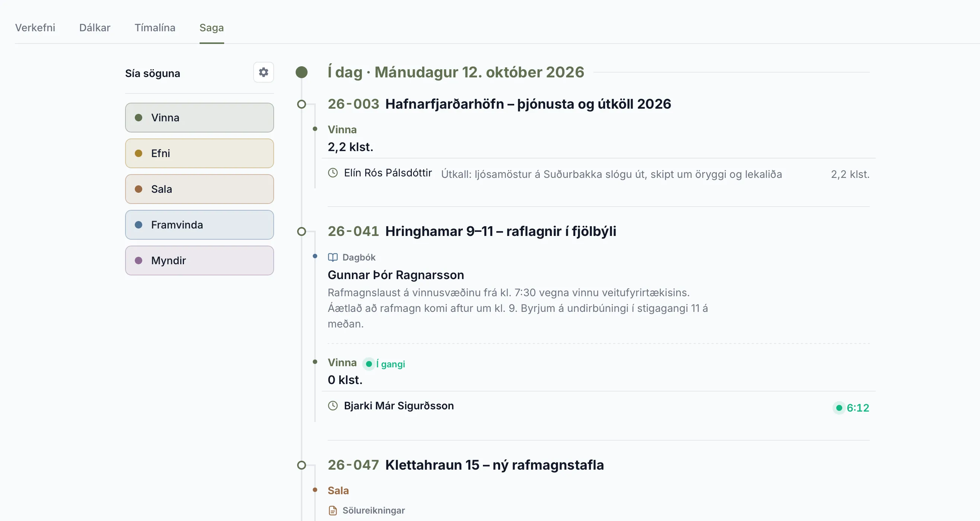Switch to the Dálkar tab
Screen dimensions: 980x521
pos(95,28)
